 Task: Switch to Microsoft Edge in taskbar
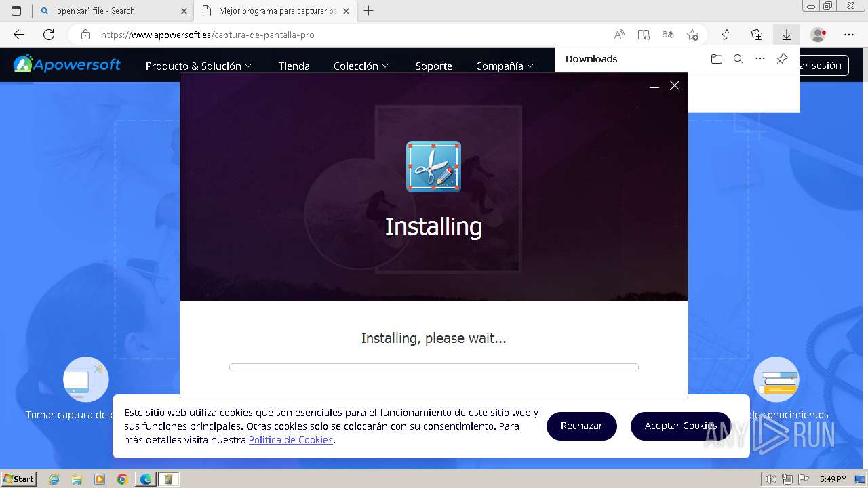point(146,479)
